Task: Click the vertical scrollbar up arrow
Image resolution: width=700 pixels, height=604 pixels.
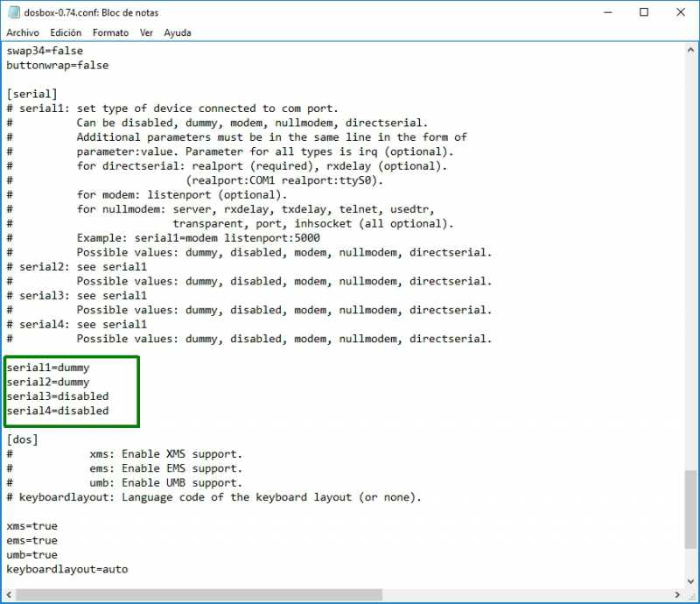Action: coord(690,50)
